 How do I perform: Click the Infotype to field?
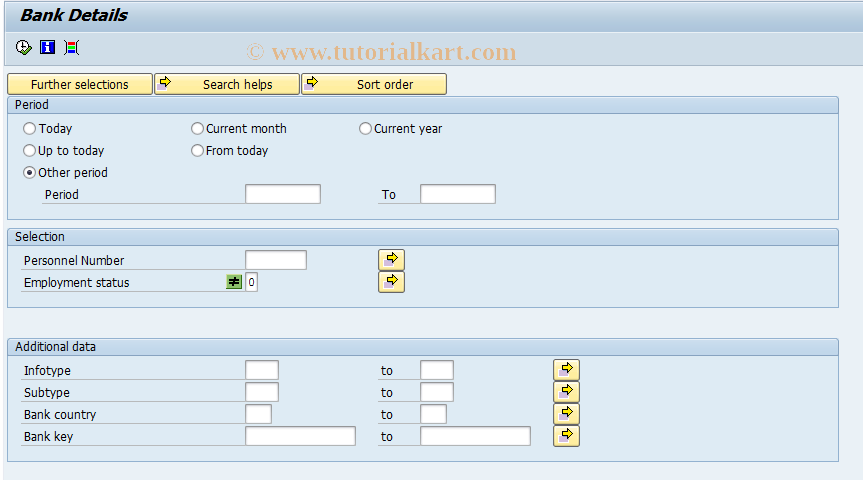point(437,370)
